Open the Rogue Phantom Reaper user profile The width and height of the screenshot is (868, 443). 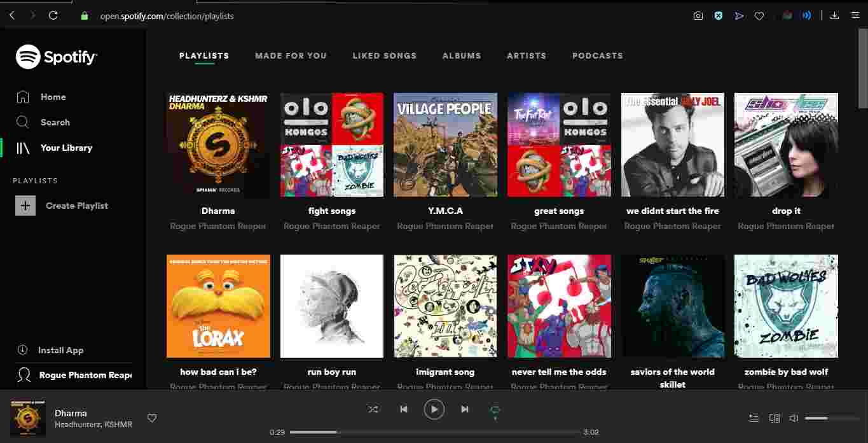click(x=74, y=375)
